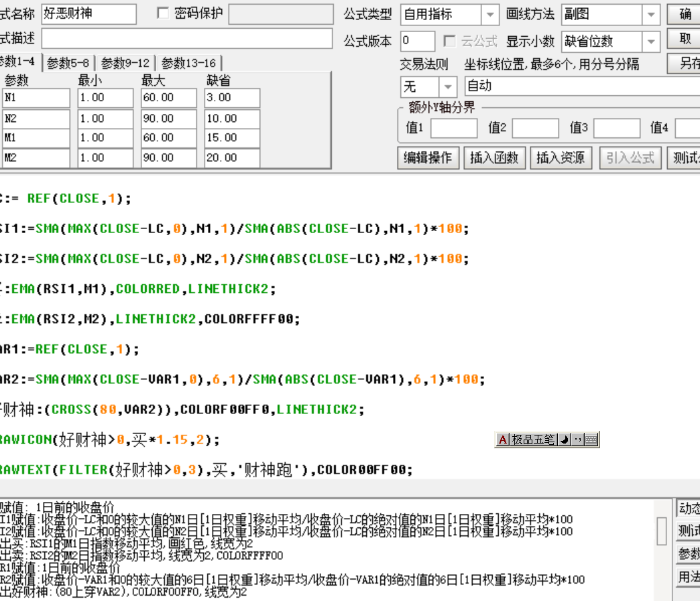700x601 pixels.
Task: Click the red A icon on the IME toolbar
Action: click(x=502, y=440)
